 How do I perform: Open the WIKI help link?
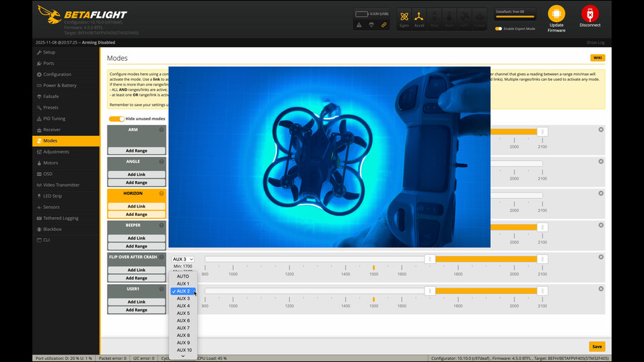[x=597, y=58]
